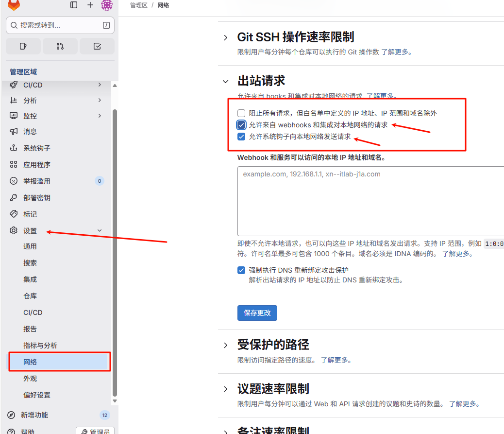Open your avatar menu at the top
This screenshot has width=504, height=434.
pos(106,7)
